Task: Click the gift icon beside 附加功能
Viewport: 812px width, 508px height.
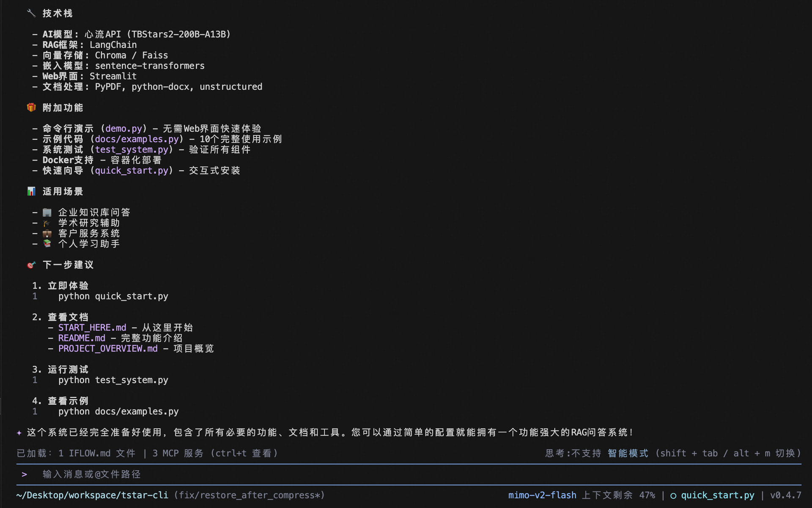Action: [x=31, y=108]
